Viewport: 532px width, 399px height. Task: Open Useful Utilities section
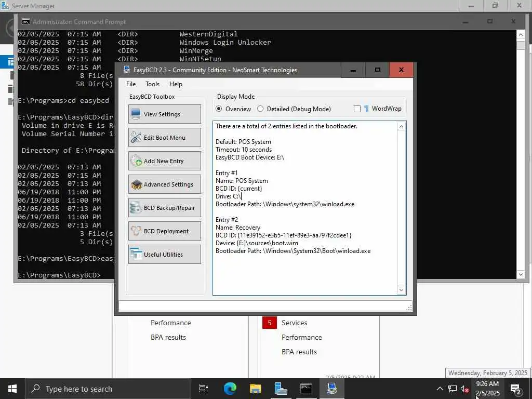tap(165, 255)
